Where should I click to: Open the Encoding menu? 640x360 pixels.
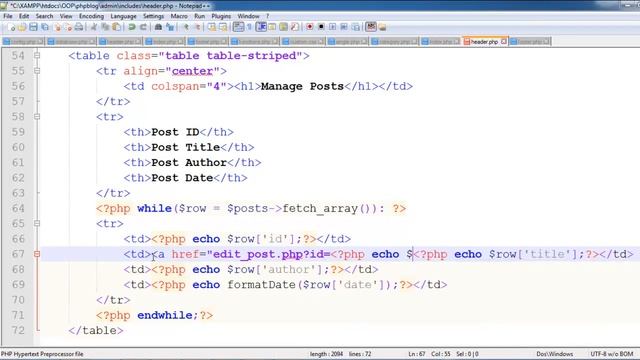click(91, 16)
